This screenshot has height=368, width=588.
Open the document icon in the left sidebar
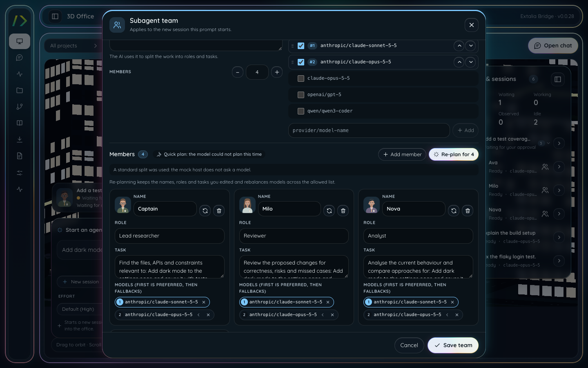click(x=20, y=156)
